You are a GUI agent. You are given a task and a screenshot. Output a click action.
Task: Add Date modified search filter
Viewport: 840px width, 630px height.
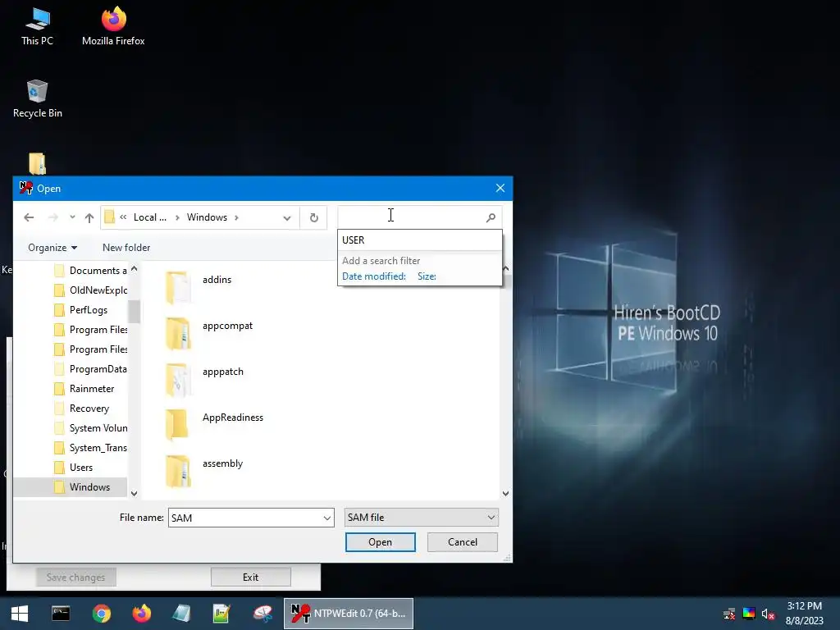(374, 276)
